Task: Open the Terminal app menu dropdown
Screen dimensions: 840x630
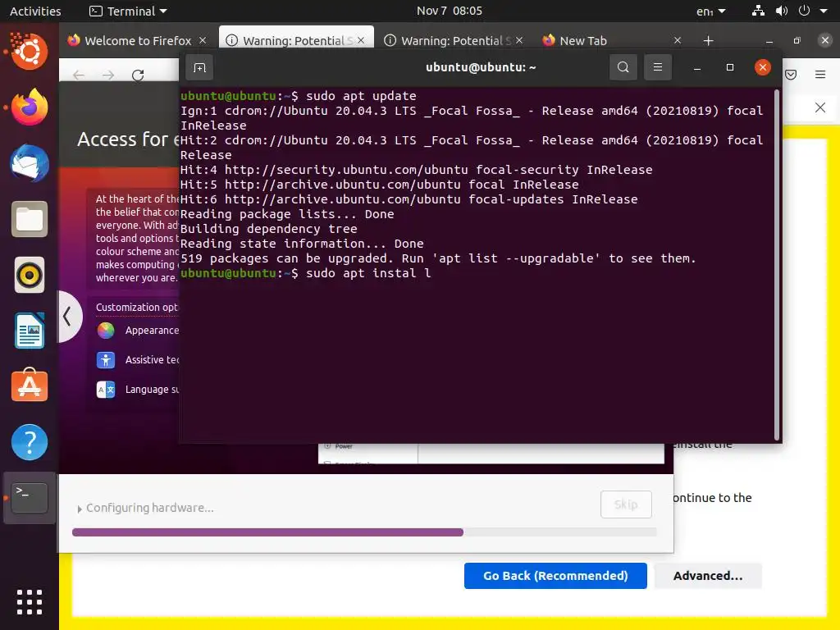Action: coord(128,11)
